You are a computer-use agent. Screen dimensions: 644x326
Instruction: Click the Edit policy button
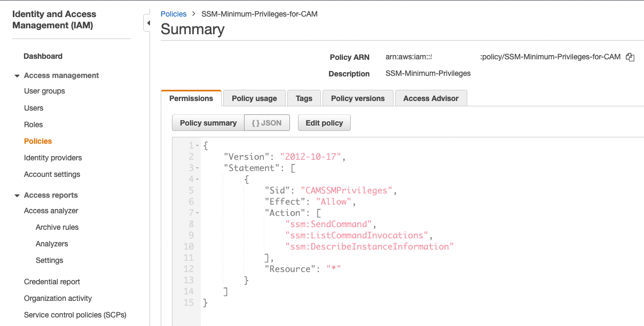[x=324, y=122]
